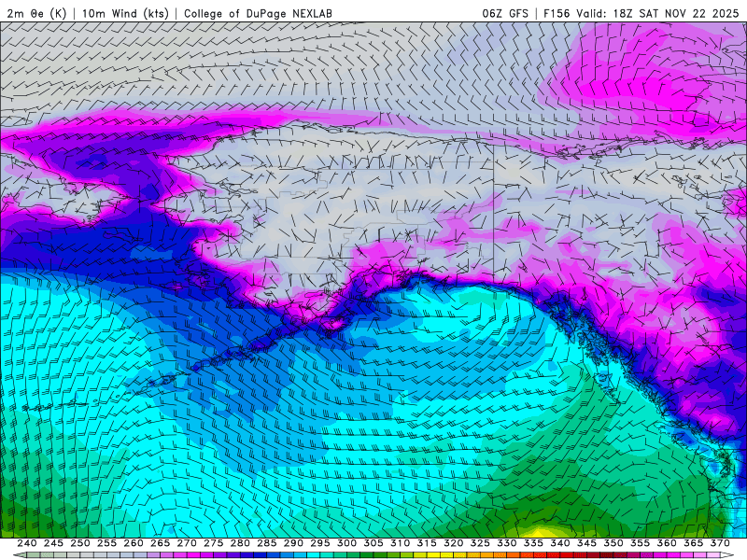Screen dimensions: 747x560
Task: Click the 325 value on the color scale
Action: [480, 543]
